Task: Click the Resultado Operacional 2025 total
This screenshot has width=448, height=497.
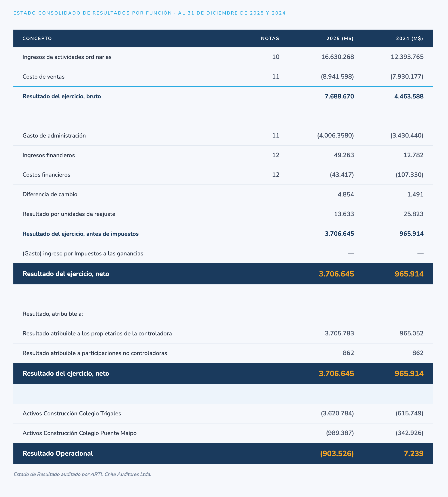Action: (x=337, y=453)
